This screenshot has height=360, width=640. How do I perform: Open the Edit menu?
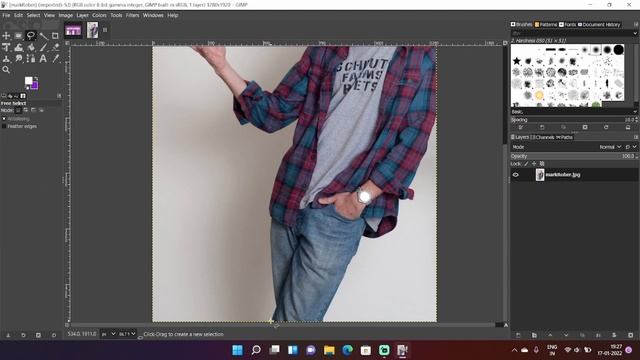pyautogui.click(x=18, y=15)
